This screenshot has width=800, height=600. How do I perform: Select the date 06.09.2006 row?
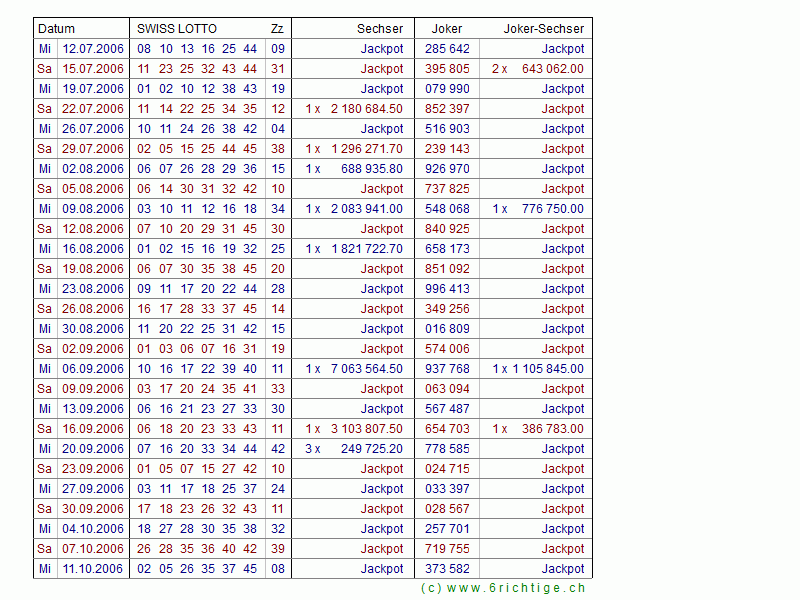(x=93, y=369)
